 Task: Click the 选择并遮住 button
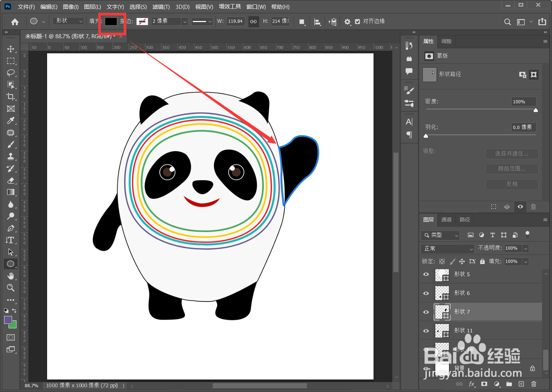[512, 154]
